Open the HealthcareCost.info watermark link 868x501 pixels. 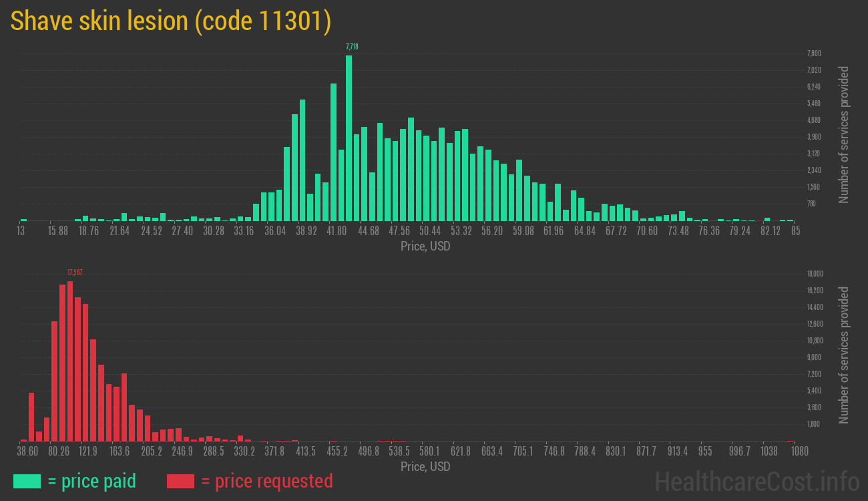(x=756, y=481)
